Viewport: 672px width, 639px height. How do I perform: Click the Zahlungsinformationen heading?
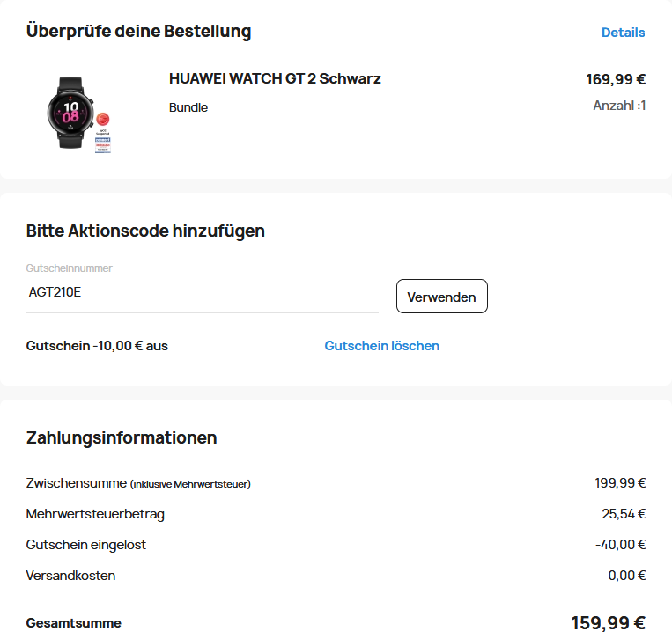(122, 437)
